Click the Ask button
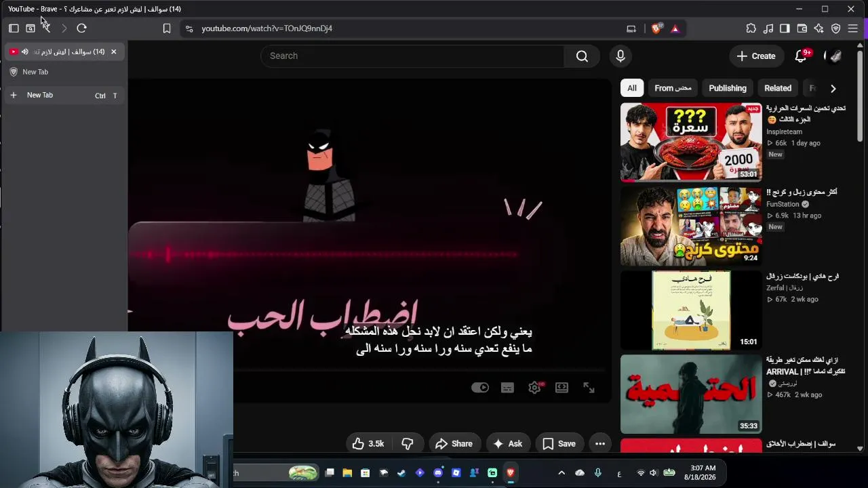The image size is (868, 488). pyautogui.click(x=507, y=444)
